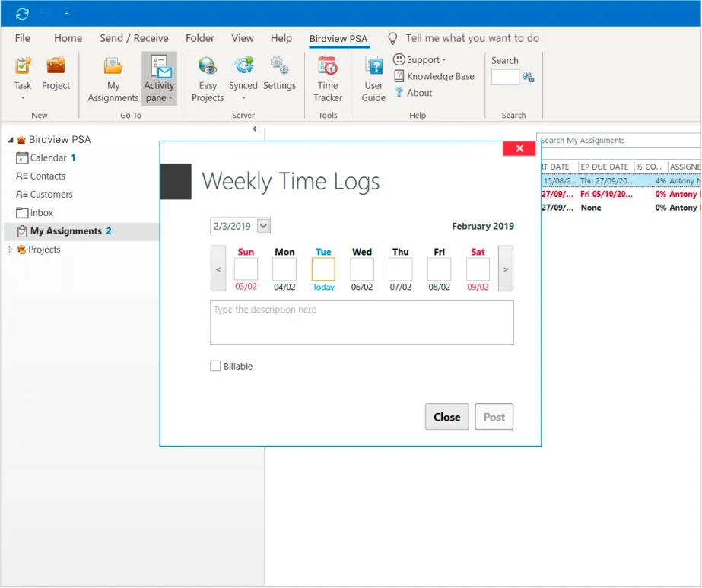The image size is (702, 588).
Task: Collapse the Birdview PSA tree node
Action: 11,140
